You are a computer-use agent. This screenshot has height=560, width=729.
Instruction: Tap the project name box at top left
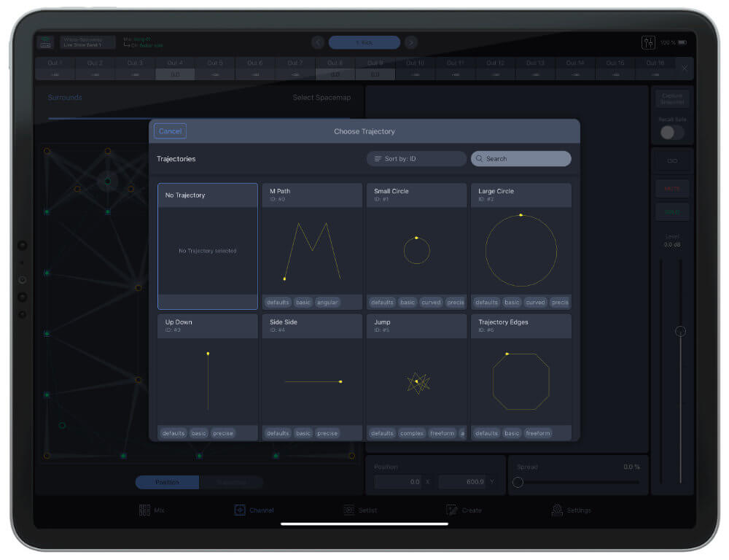click(x=87, y=42)
